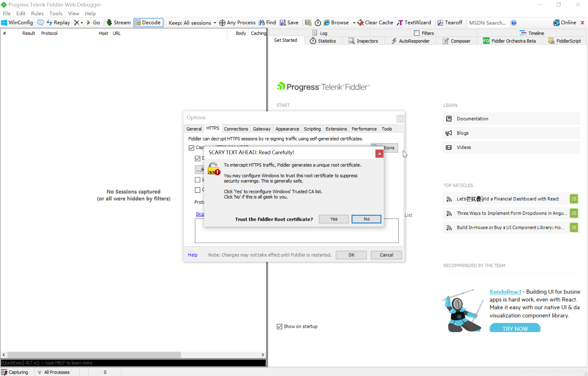Switch to the Inspectors tab

pos(363,41)
